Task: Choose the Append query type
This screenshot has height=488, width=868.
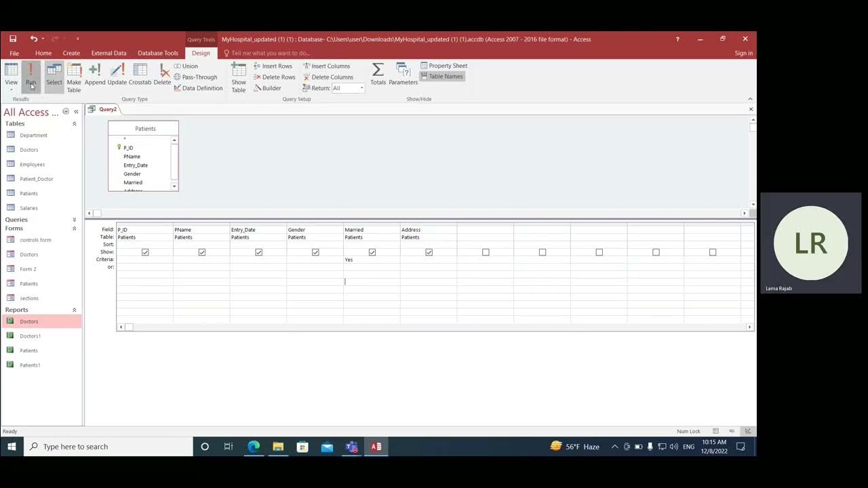Action: click(x=95, y=75)
